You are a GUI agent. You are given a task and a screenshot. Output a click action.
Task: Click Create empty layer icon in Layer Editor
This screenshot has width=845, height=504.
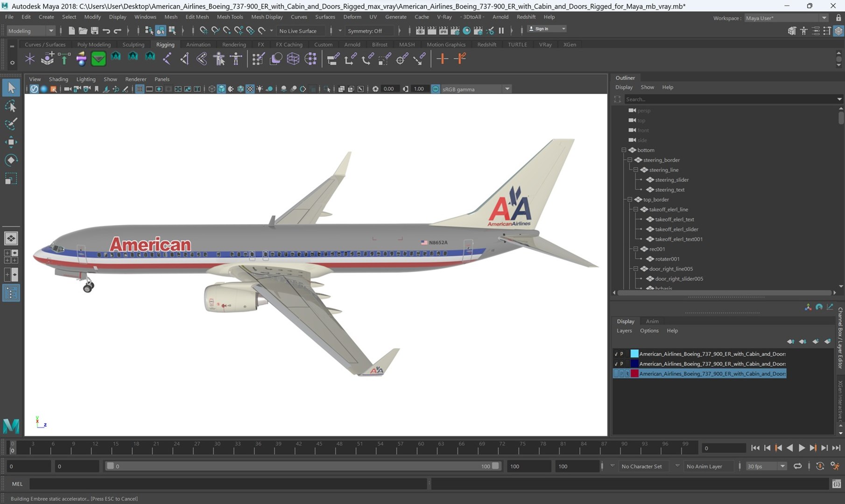click(x=815, y=342)
